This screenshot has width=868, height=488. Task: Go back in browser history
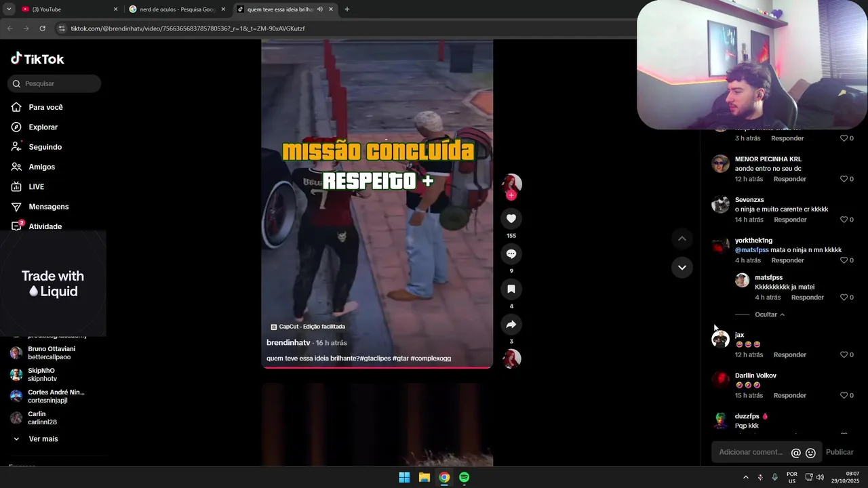9,28
